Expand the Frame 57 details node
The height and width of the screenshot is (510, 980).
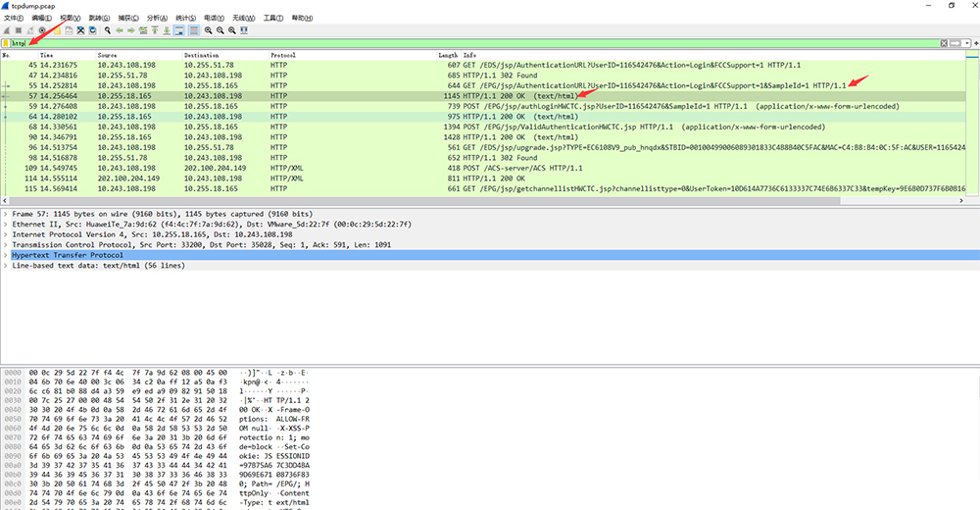(x=6, y=214)
